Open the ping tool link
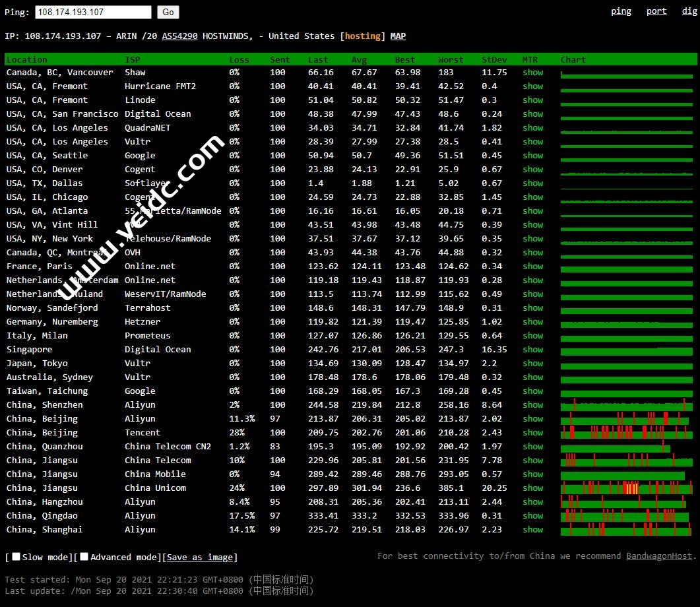Viewport: 700px width, 607px height. [x=621, y=11]
